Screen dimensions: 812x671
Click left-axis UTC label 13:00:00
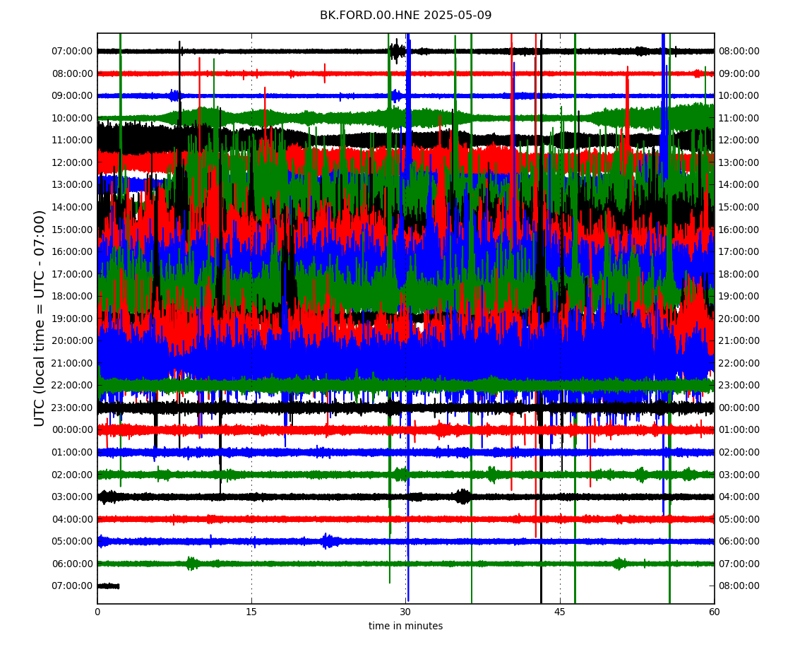tap(73, 185)
